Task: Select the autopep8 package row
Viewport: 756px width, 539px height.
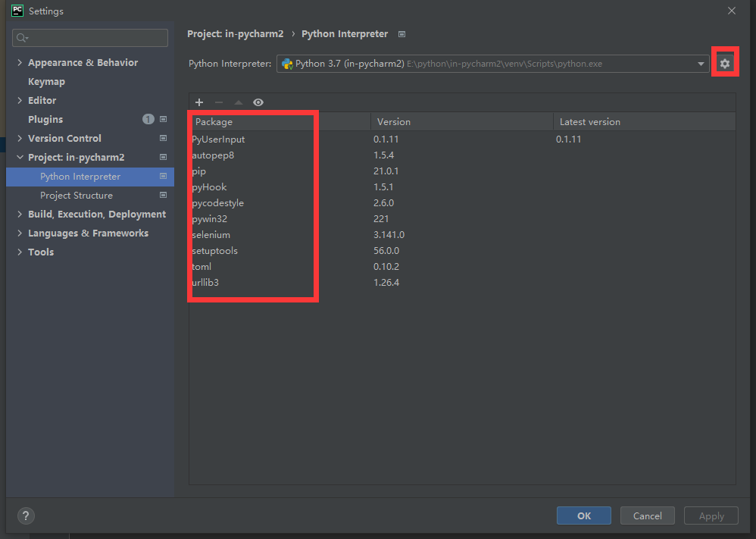Action: click(462, 155)
